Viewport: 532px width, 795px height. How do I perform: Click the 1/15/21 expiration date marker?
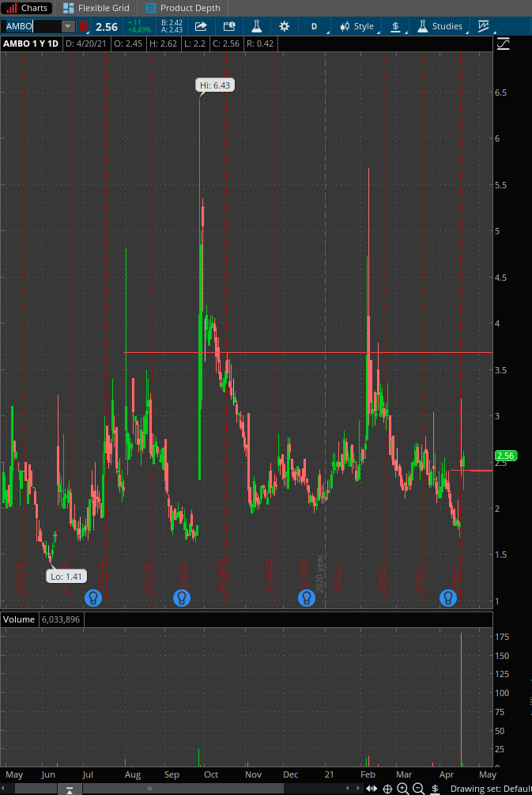point(338,577)
